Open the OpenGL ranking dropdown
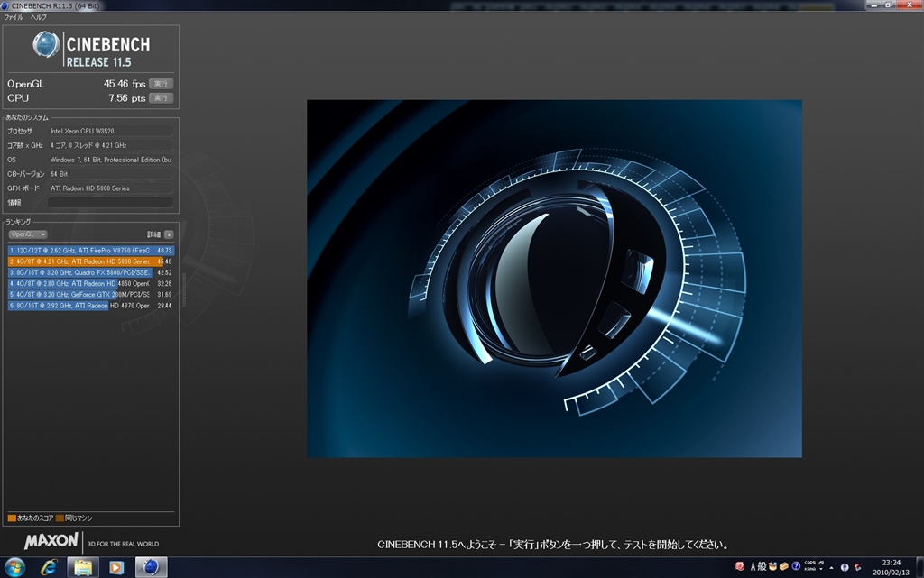Image resolution: width=924 pixels, height=578 pixels. point(28,234)
